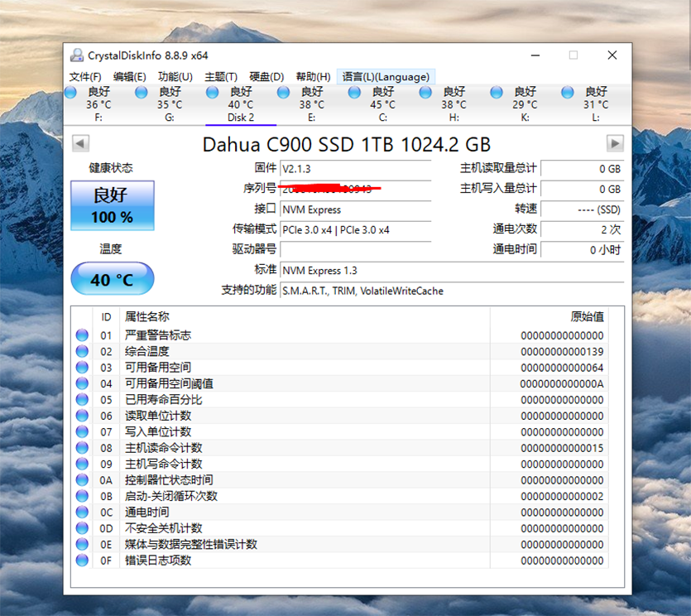The image size is (691, 616).
Task: Click the 通电次数 value 2 次
Action: pos(582,229)
